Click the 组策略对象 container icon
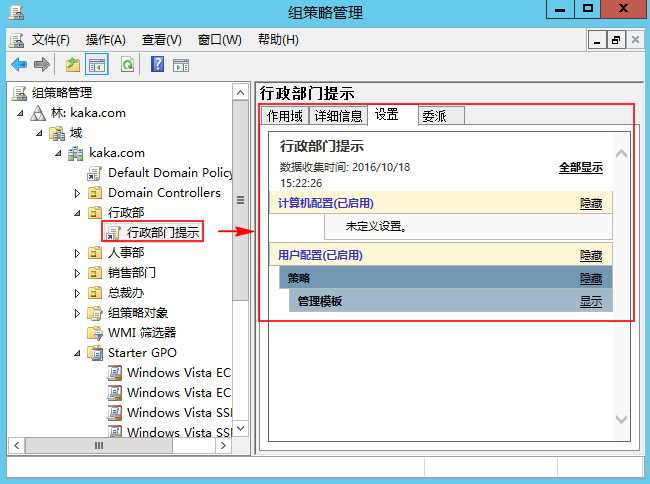This screenshot has height=484, width=650. (x=95, y=313)
